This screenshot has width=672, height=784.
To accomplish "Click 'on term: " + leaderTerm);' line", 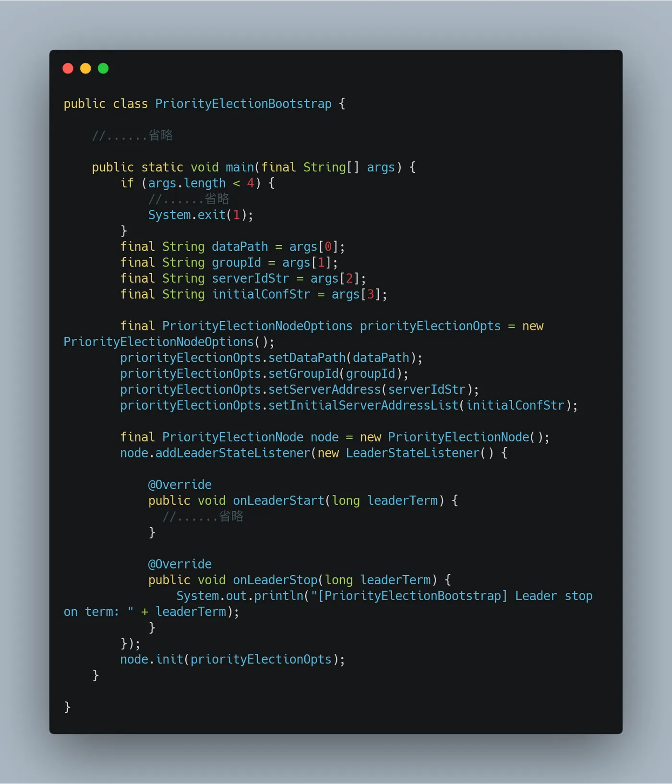I will [x=151, y=612].
